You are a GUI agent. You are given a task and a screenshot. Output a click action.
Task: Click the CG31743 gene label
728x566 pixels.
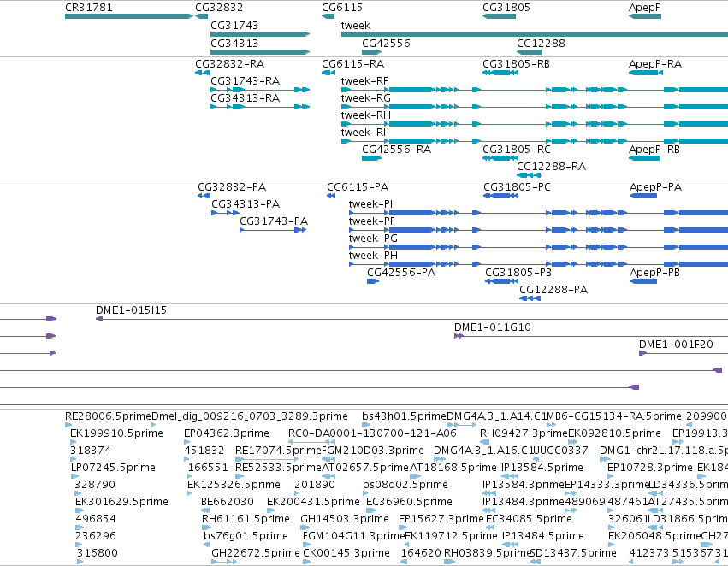234,25
